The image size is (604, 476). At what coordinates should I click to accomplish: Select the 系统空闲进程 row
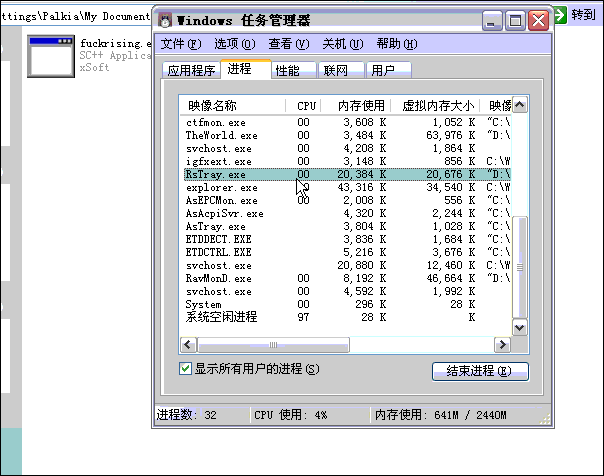point(347,317)
